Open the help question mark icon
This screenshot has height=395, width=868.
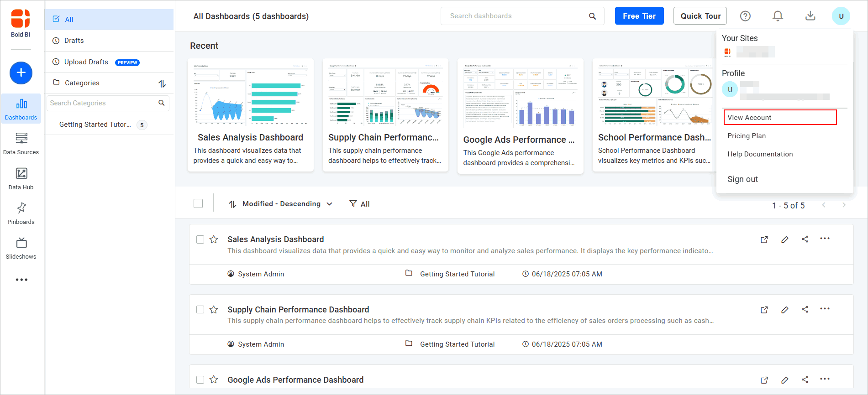745,16
